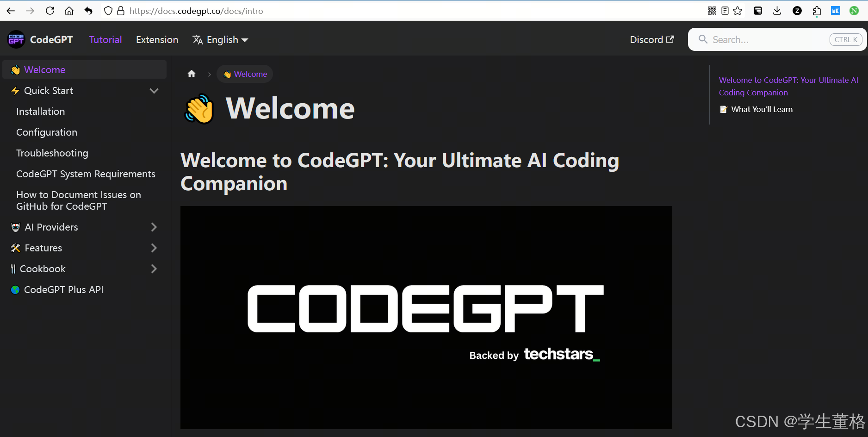Open How to Document Issues on GitHub
The height and width of the screenshot is (437, 868).
pos(79,200)
